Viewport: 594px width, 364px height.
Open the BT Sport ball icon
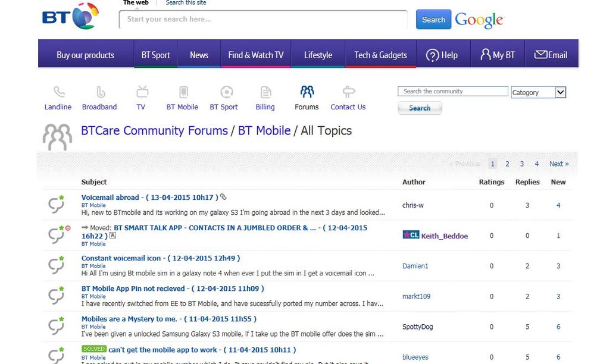point(227,92)
